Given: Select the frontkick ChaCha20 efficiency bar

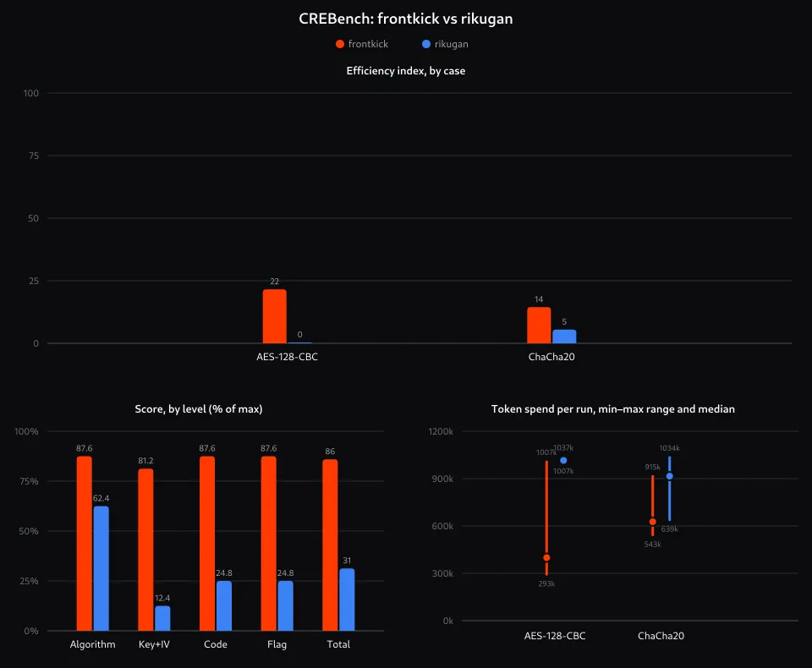Looking at the screenshot, I should pos(539,326).
